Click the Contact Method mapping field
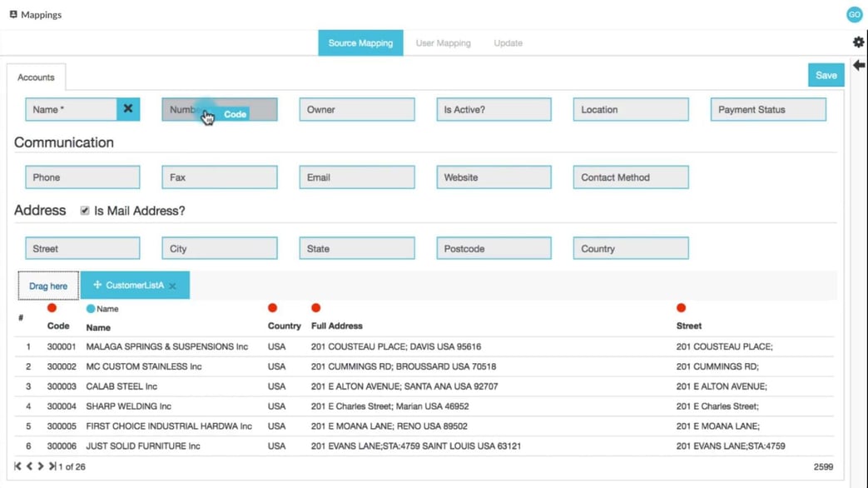 click(x=631, y=177)
